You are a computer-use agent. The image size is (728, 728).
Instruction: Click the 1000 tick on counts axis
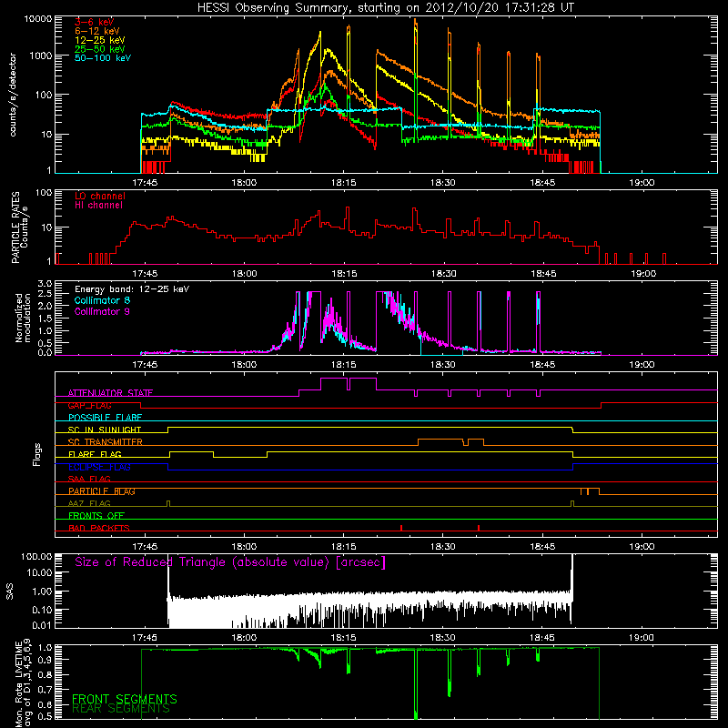(40, 56)
